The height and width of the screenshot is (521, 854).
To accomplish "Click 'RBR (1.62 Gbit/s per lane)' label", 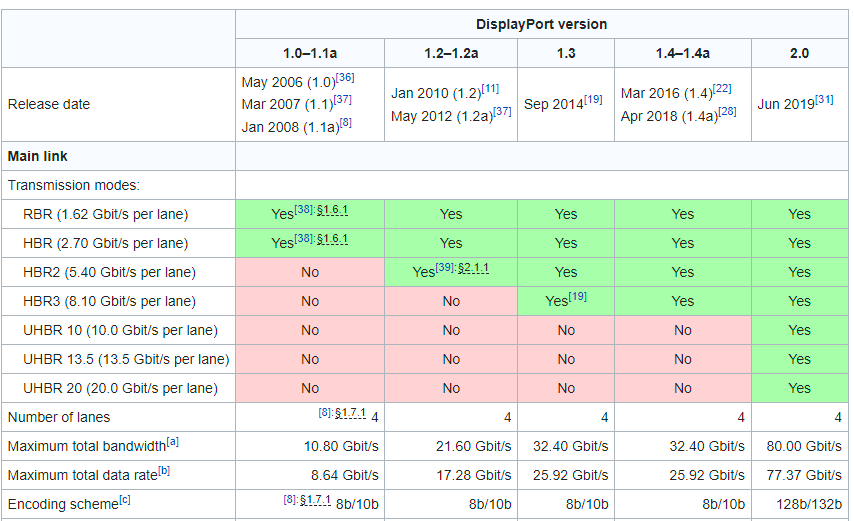I will click(x=106, y=214).
